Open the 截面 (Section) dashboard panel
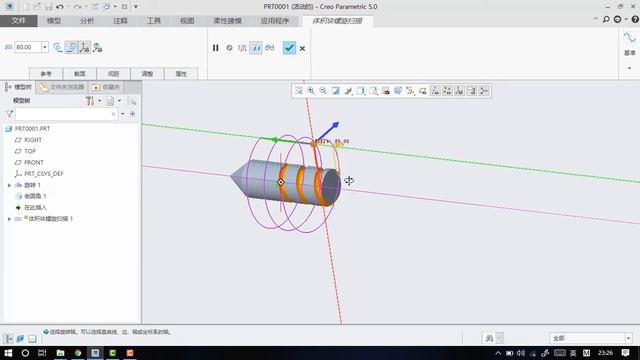 coord(80,74)
